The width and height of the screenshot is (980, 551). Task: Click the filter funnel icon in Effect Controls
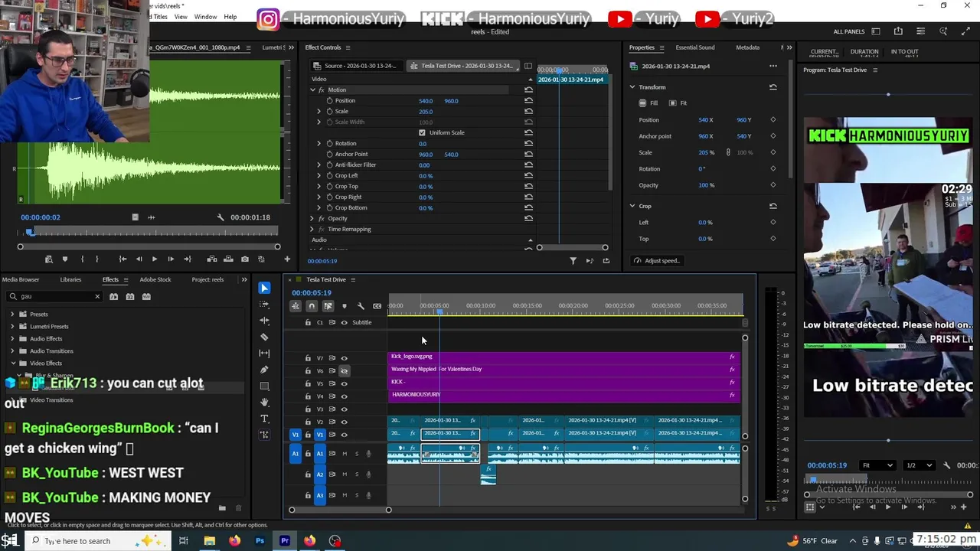573,261
